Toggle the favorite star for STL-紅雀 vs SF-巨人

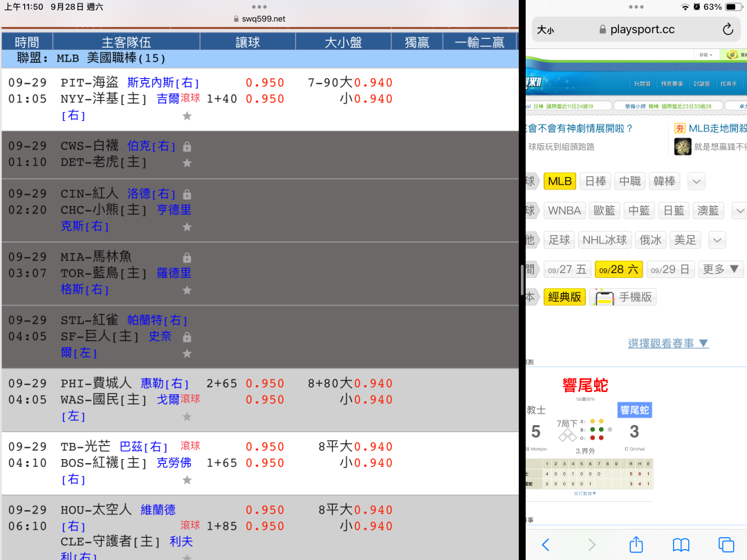point(187,353)
